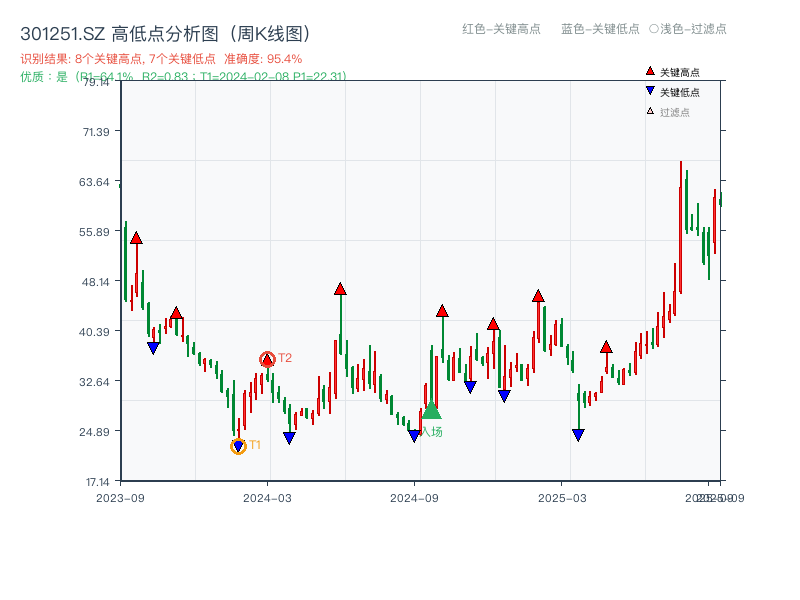Click the blue triangle icon in chart legend
800x600 pixels.
650,91
